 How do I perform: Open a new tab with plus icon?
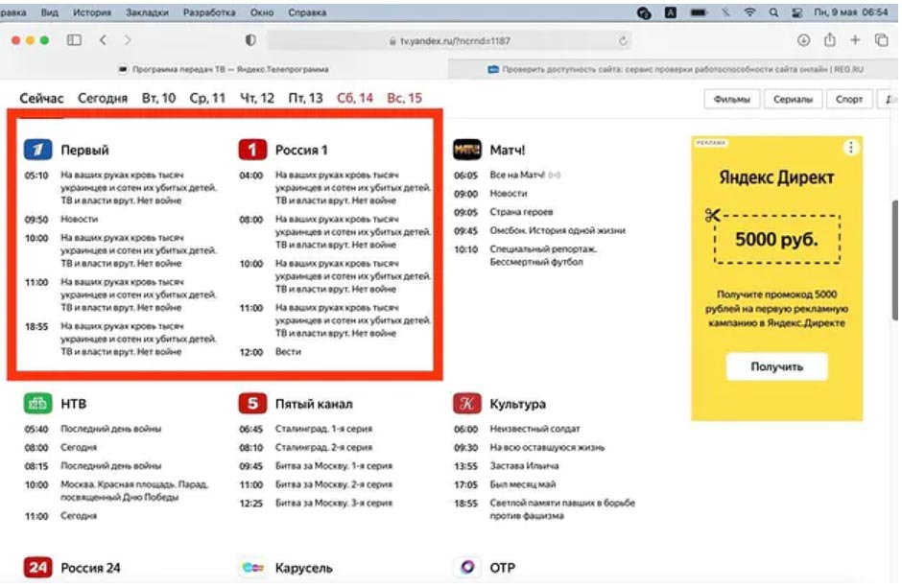click(x=855, y=39)
